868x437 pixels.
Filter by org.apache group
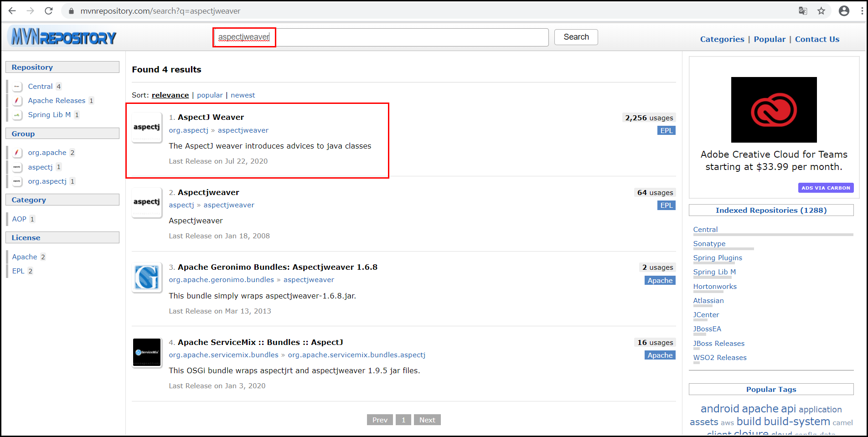click(47, 153)
